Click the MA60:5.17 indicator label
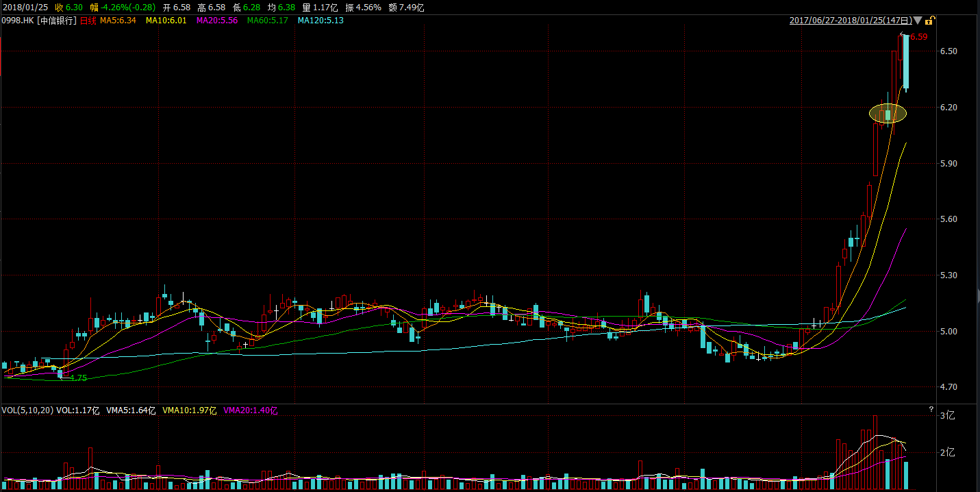The width and height of the screenshot is (980, 492). [x=268, y=21]
